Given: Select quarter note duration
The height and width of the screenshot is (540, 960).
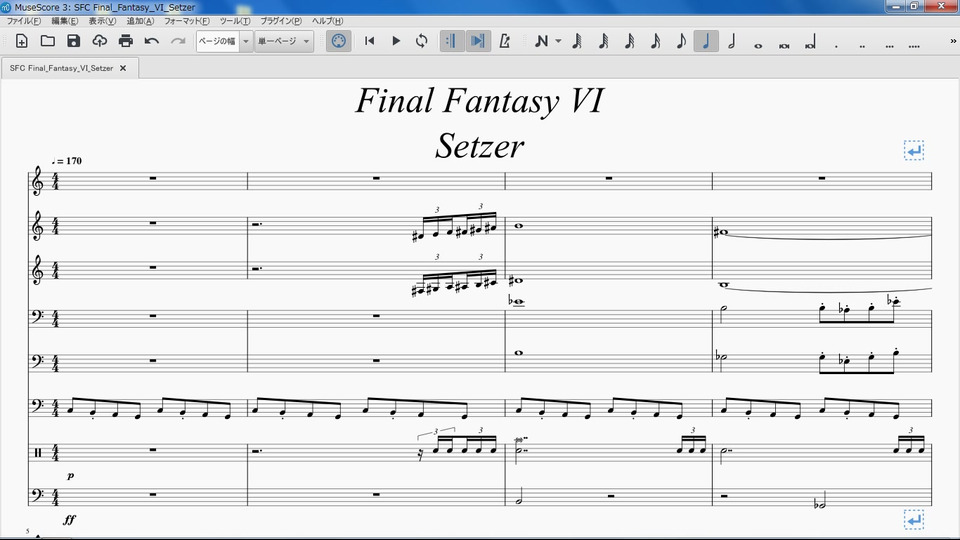Looking at the screenshot, I should tap(706, 41).
